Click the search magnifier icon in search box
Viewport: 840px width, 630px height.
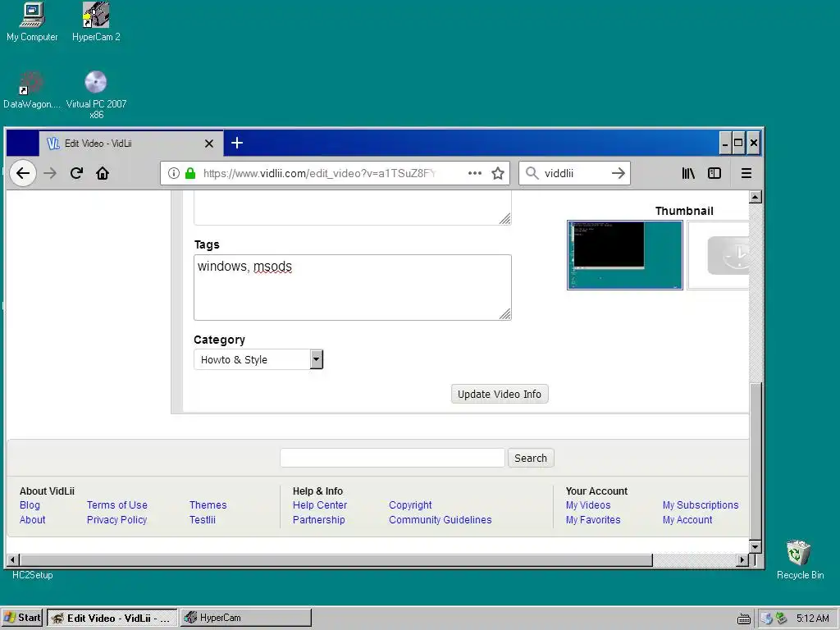click(532, 173)
